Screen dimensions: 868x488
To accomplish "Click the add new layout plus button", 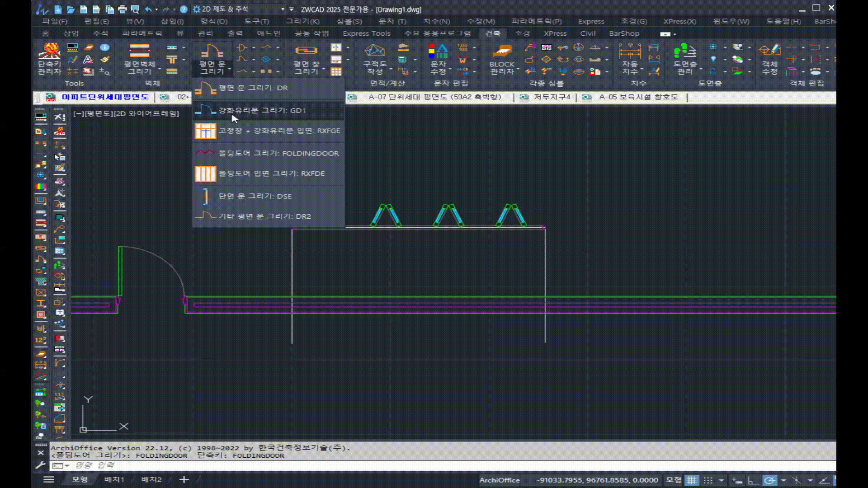I will tap(184, 479).
